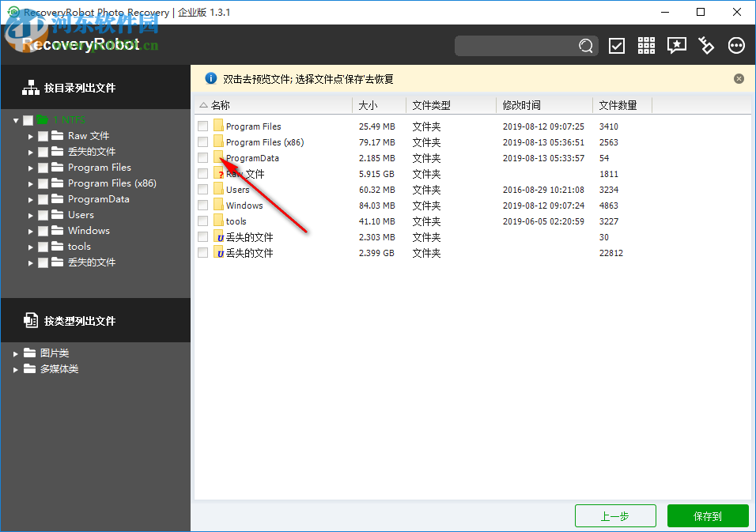
Task: Click the 保存到 button
Action: 708,515
